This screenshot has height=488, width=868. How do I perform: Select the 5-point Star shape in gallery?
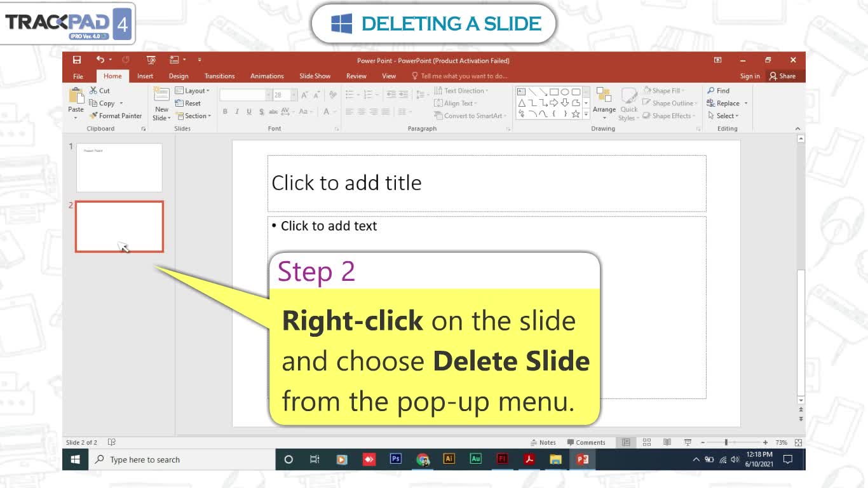pos(575,114)
